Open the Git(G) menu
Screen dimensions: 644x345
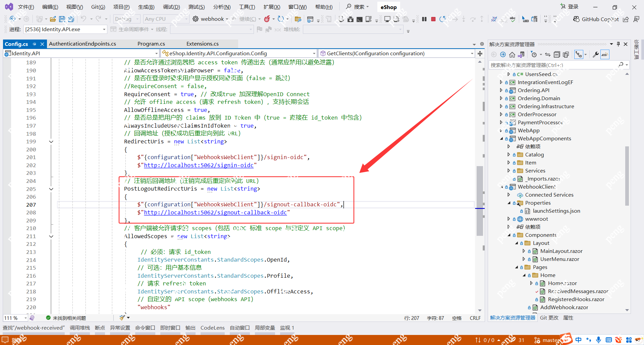click(x=98, y=7)
